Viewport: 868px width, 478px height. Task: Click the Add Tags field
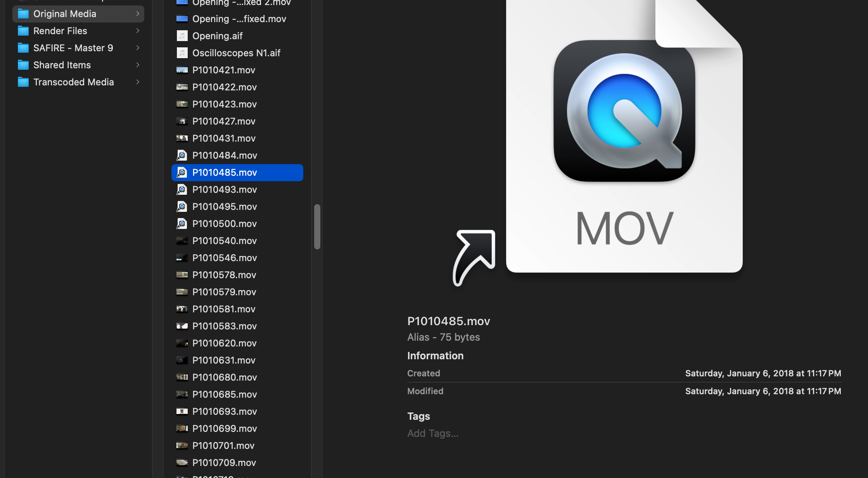coord(433,433)
